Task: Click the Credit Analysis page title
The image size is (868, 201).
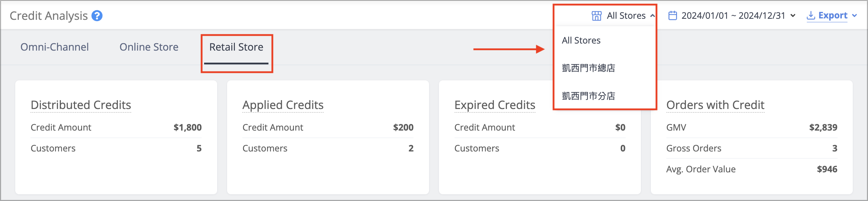Action: click(x=49, y=16)
